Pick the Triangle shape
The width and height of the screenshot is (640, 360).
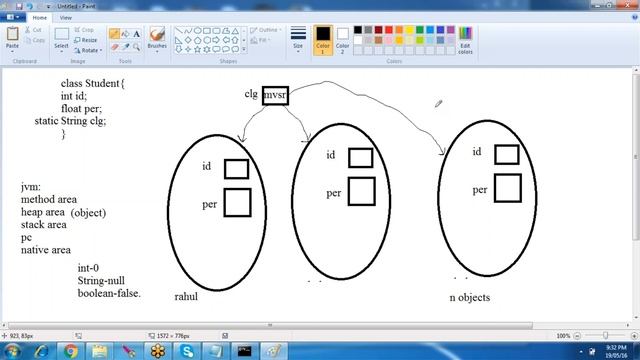point(235,31)
